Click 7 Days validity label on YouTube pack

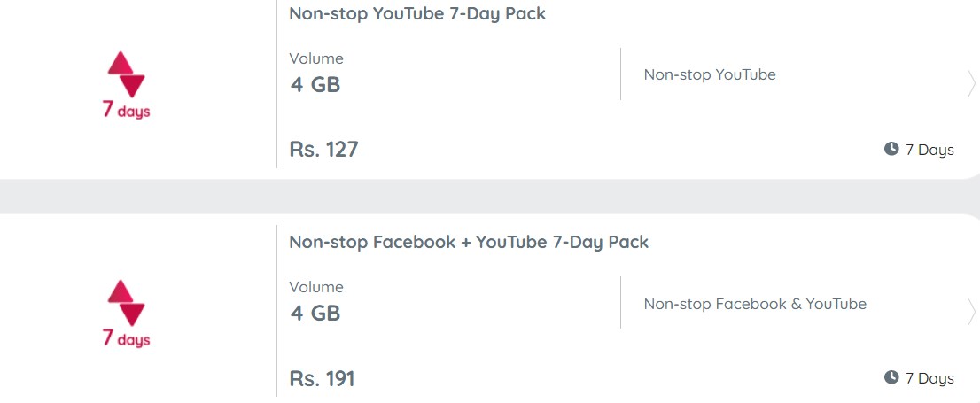pos(929,150)
